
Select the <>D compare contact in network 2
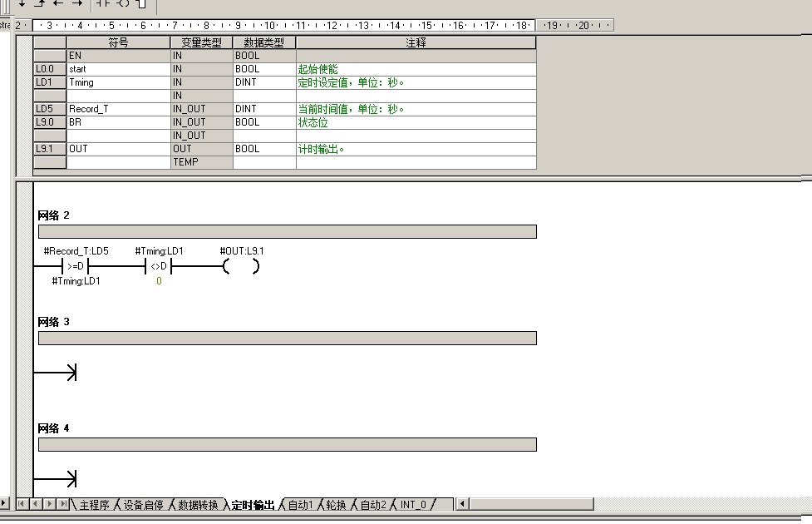click(159, 266)
